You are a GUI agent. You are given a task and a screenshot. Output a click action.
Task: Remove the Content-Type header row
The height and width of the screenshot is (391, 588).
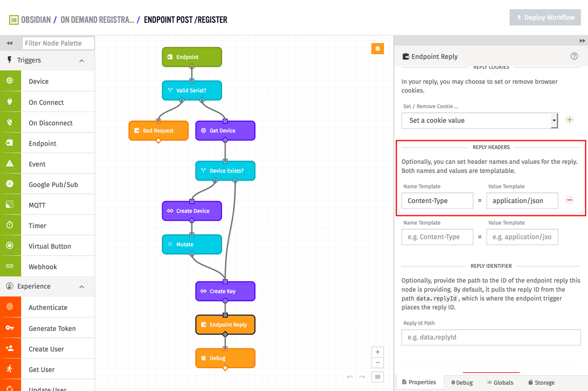569,200
